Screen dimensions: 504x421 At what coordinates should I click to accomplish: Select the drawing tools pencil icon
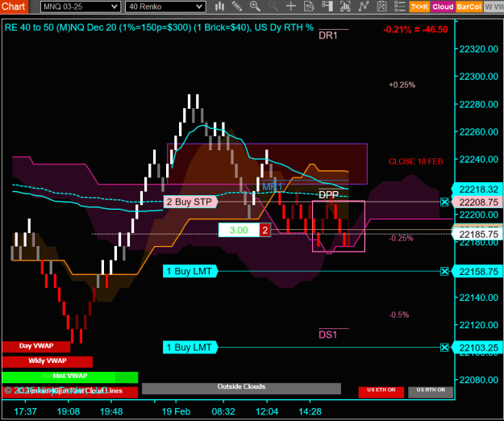point(237,6)
